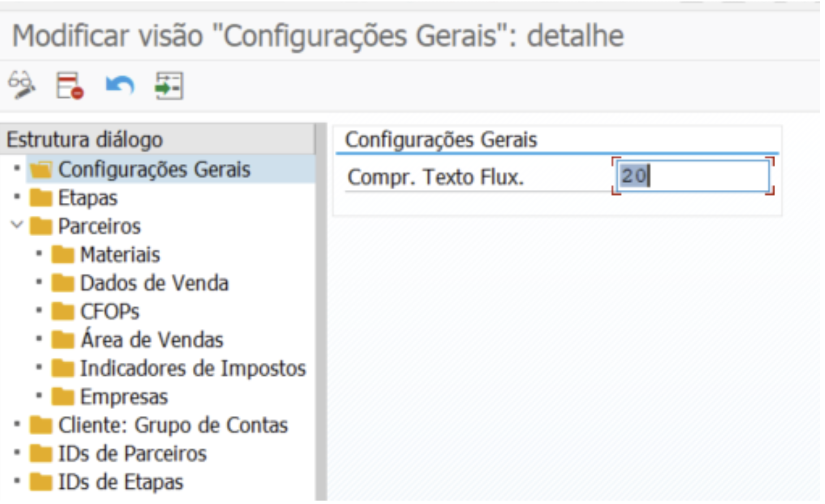Select IDs de Etapas tree item
The width and height of the screenshot is (825, 504).
tap(120, 482)
